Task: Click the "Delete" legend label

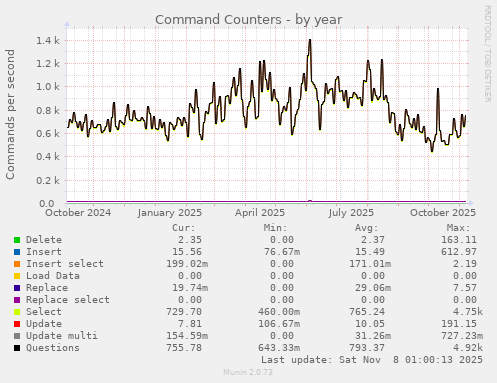Action: pos(44,240)
